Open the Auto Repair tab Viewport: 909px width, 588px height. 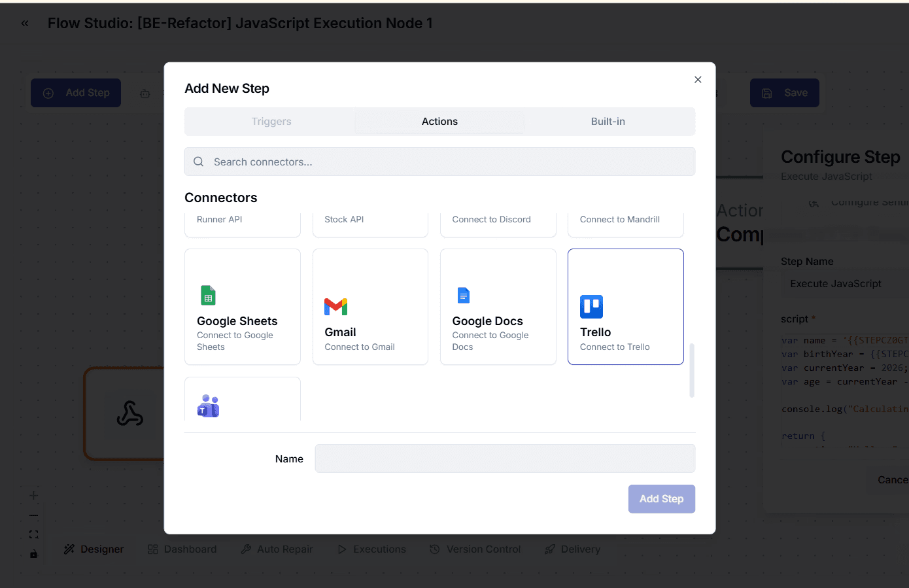pos(277,549)
